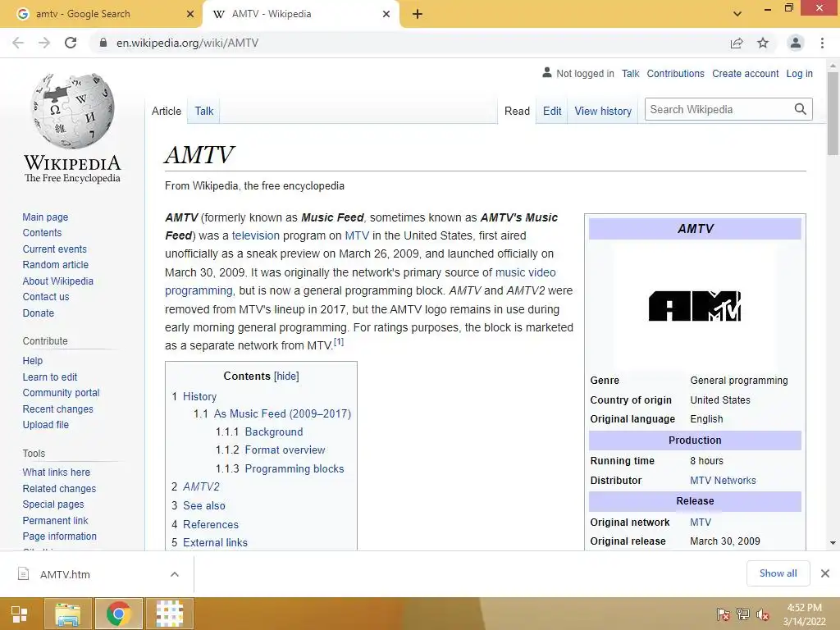Reload the page with the refresh icon

coord(71,43)
